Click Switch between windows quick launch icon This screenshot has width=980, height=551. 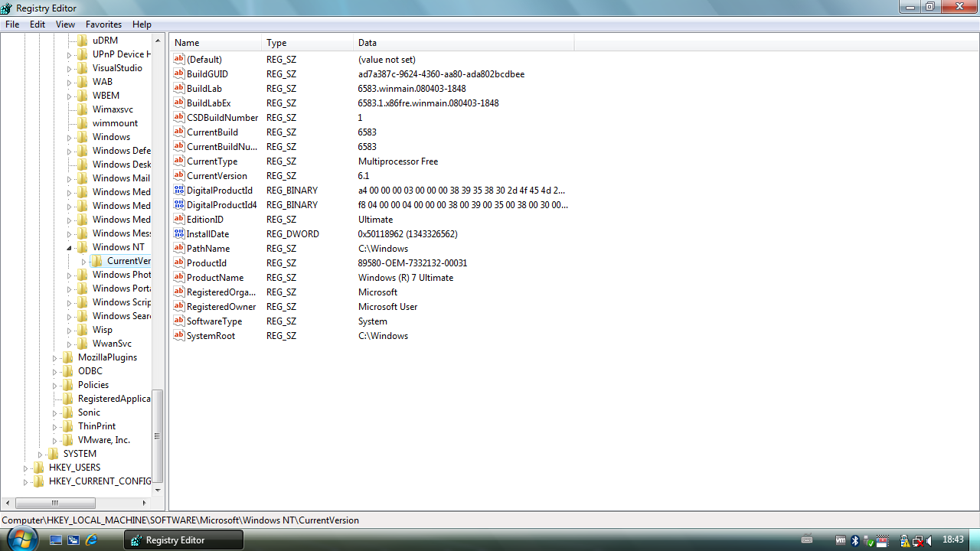pyautogui.click(x=73, y=540)
